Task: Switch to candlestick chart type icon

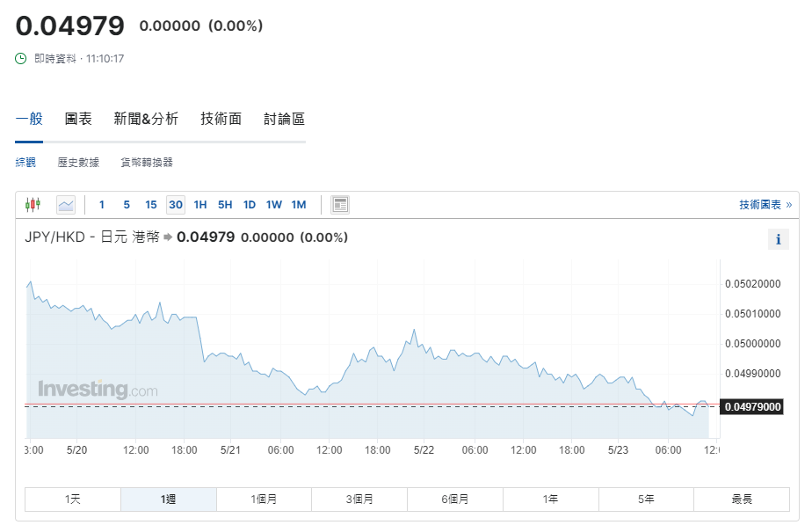Action: pyautogui.click(x=33, y=205)
